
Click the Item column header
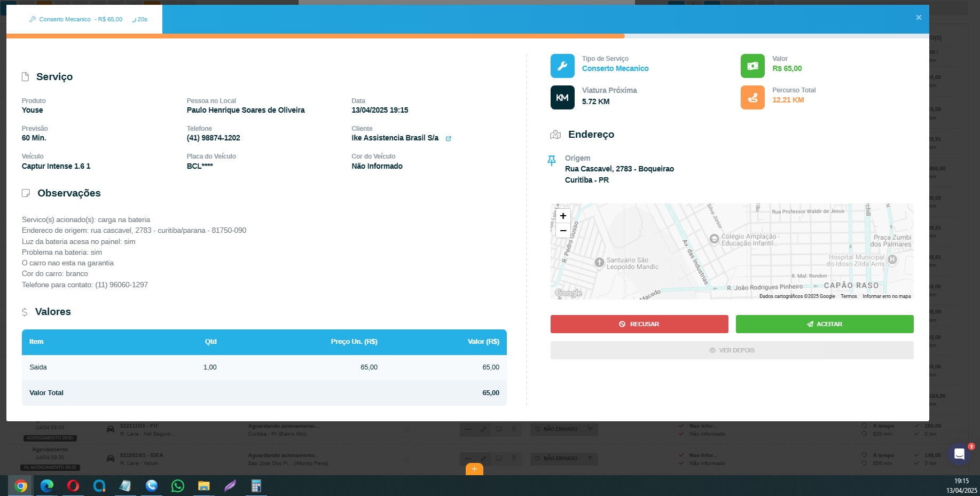coord(36,342)
